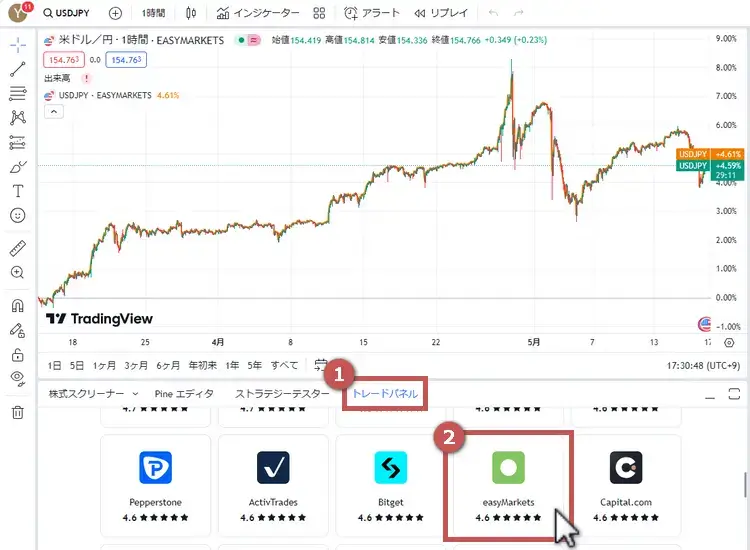Open the 1-hour interval selector
This screenshot has width=750, height=550.
(x=153, y=13)
